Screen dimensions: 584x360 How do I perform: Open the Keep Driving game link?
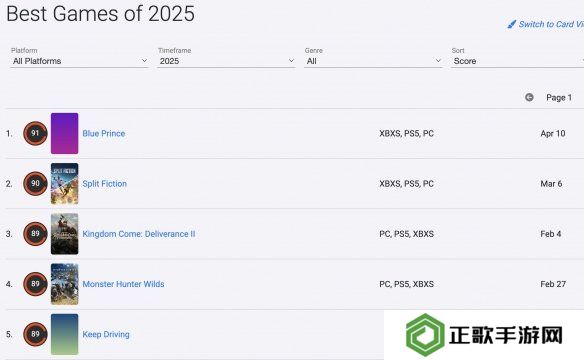[x=106, y=334]
